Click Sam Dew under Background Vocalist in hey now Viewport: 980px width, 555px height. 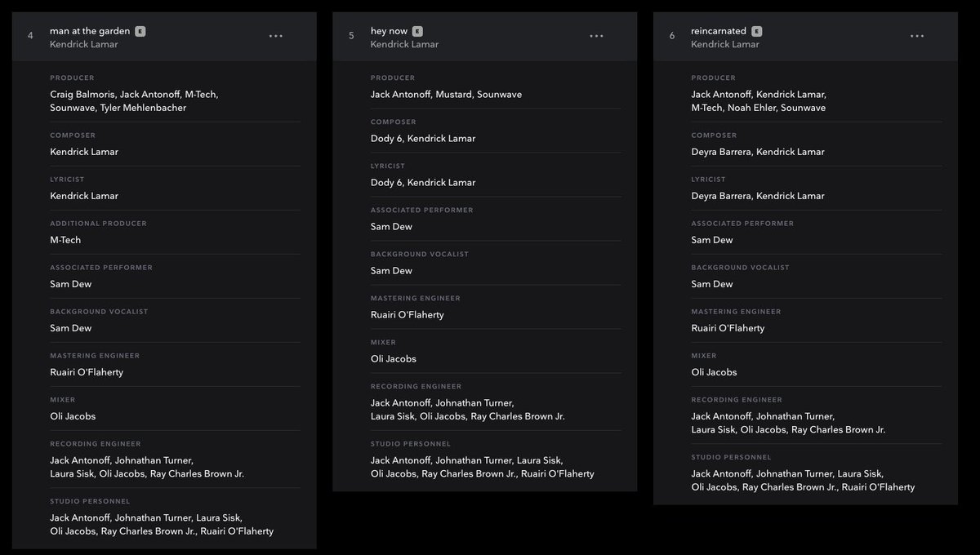click(391, 271)
